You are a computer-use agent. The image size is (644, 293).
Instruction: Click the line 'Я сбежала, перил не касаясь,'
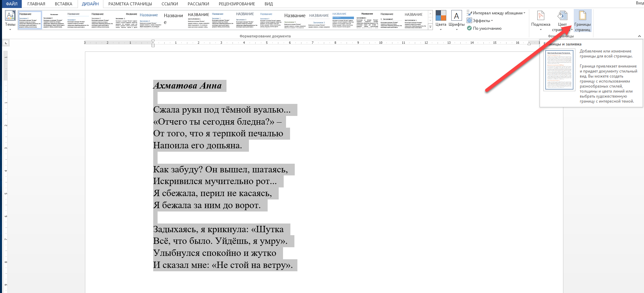212,193
